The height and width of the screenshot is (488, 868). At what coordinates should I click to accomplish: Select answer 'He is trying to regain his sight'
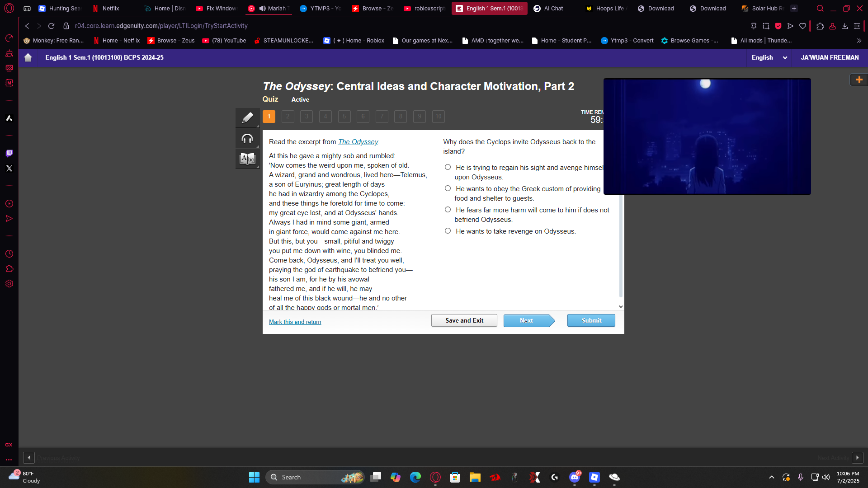[x=448, y=167]
